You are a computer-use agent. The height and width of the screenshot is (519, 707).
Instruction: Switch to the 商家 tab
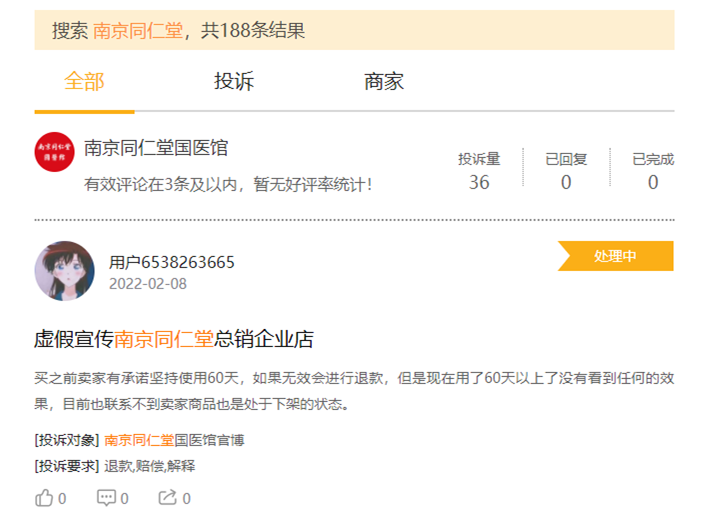click(384, 82)
